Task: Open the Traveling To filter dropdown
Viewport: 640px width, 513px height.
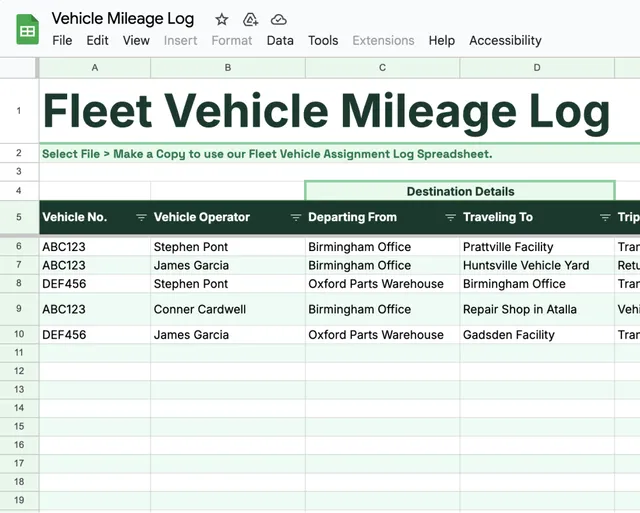Action: (605, 218)
